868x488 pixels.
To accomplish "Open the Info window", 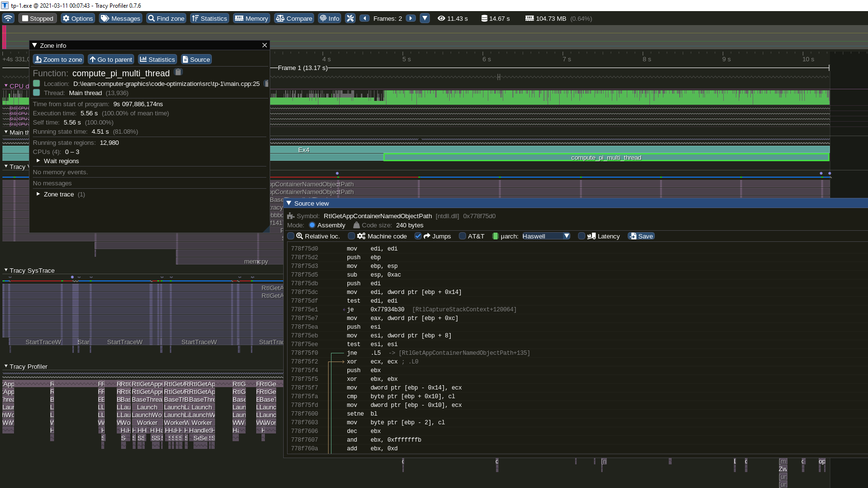I will [x=330, y=18].
